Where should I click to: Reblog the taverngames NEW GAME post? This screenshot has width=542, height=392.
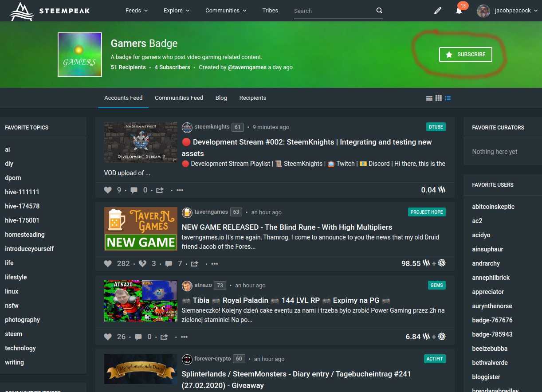coord(194,264)
